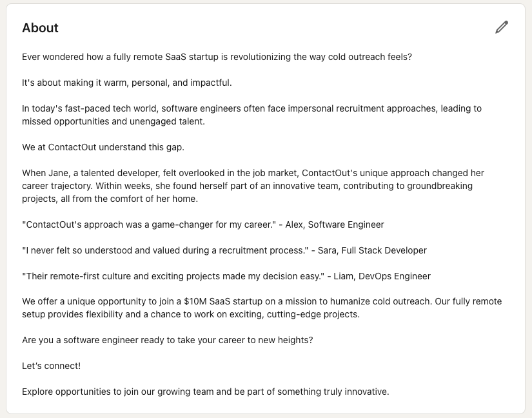
Task: Click "We at ContactOut understand this gap"
Action: point(103,147)
